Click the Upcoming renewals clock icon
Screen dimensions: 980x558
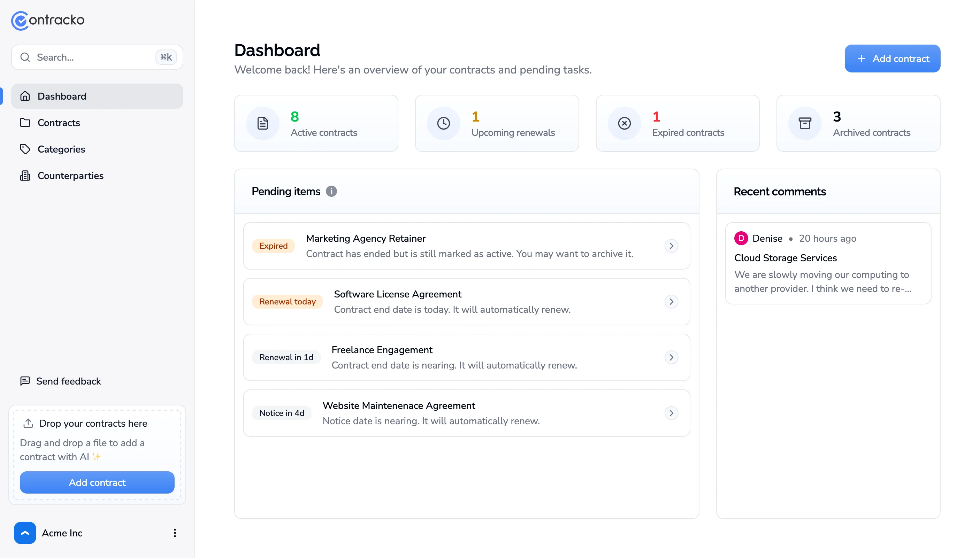[x=443, y=123]
